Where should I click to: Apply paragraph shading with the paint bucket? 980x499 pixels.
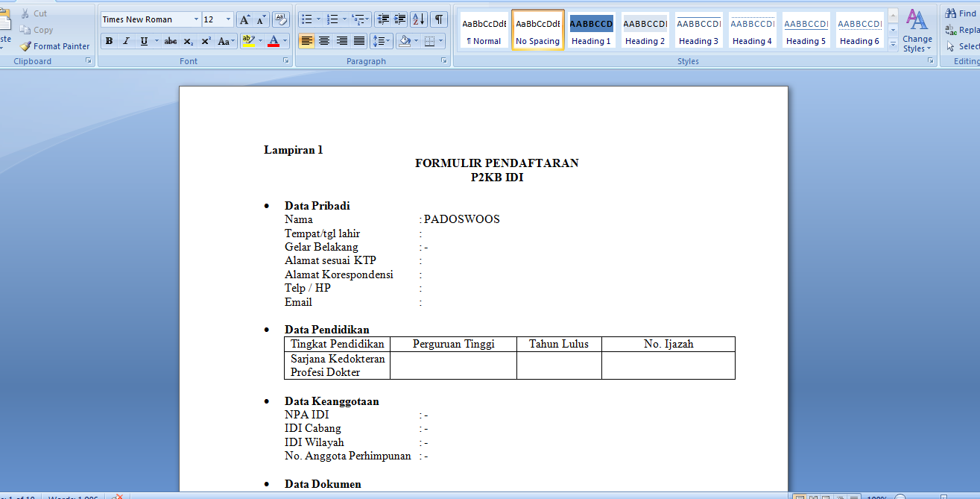(x=407, y=40)
